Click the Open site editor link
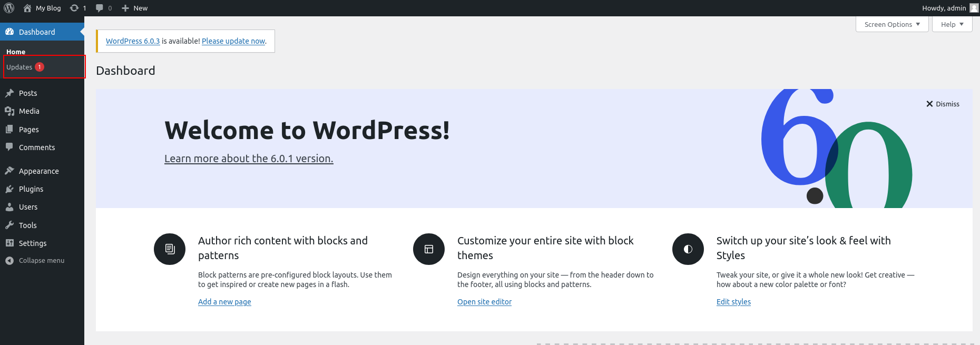This screenshot has width=980, height=345. point(484,302)
